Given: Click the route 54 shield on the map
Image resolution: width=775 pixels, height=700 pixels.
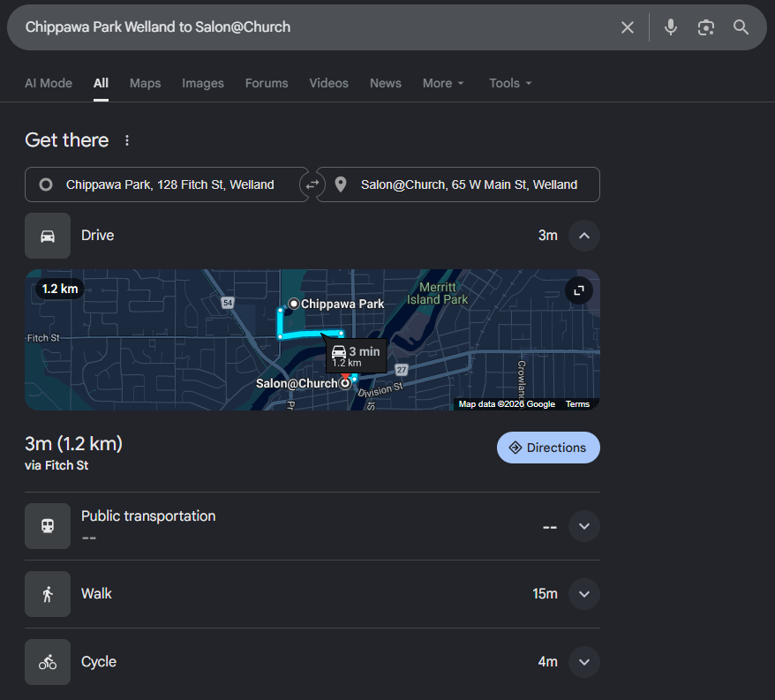Looking at the screenshot, I should point(228,303).
